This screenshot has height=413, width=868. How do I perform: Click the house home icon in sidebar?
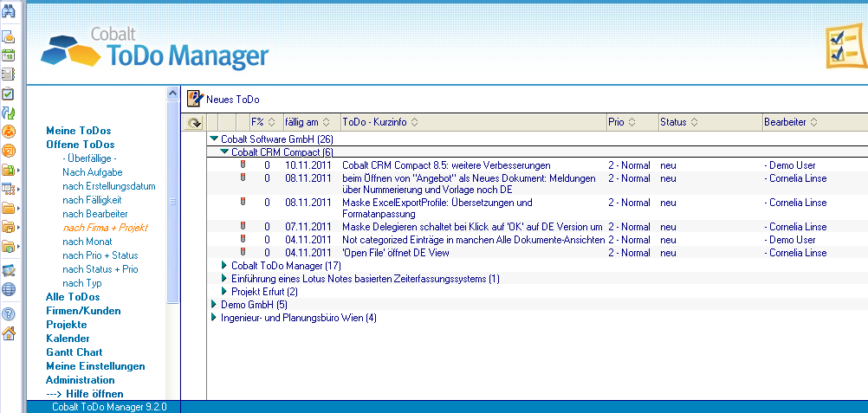coord(9,334)
